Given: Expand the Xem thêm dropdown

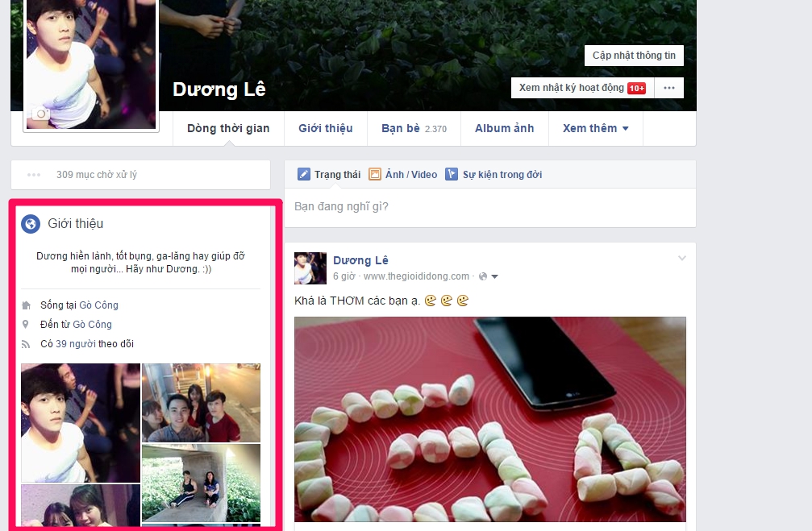Looking at the screenshot, I should (595, 127).
